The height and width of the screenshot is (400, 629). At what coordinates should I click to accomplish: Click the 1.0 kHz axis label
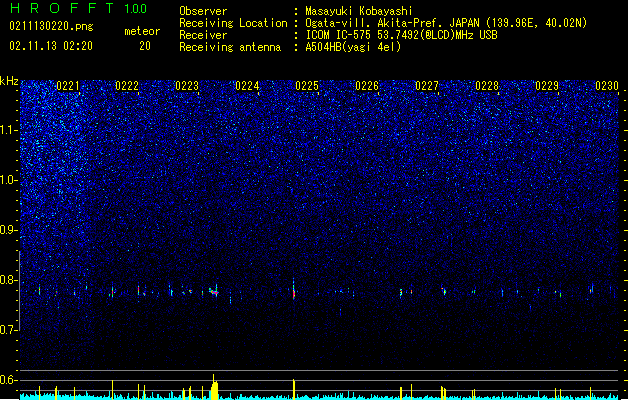tap(8, 180)
